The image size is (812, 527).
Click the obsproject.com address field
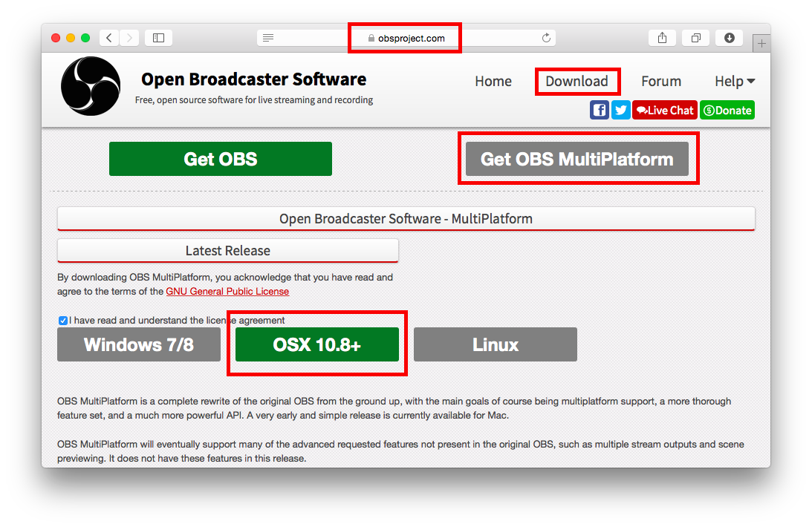click(x=406, y=38)
